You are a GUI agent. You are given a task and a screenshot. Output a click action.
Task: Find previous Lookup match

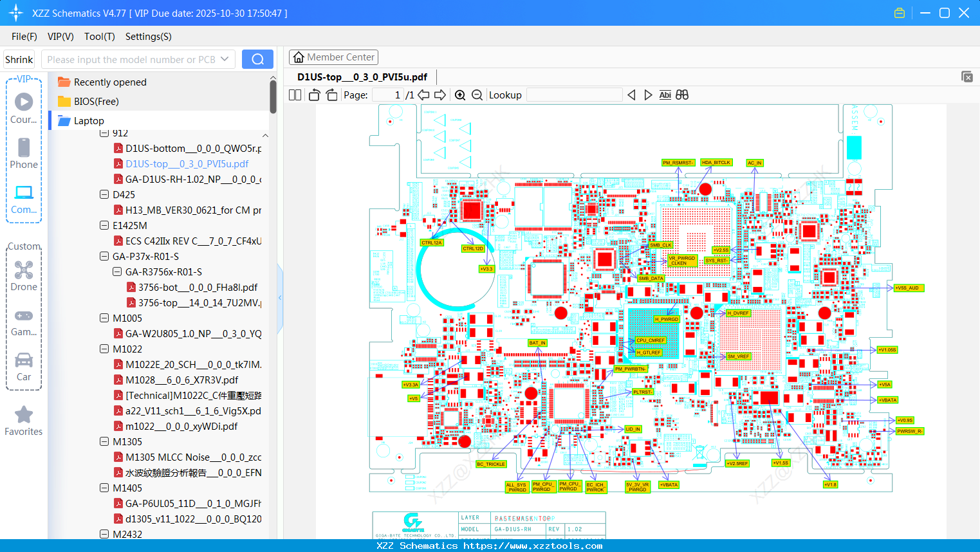tap(631, 95)
